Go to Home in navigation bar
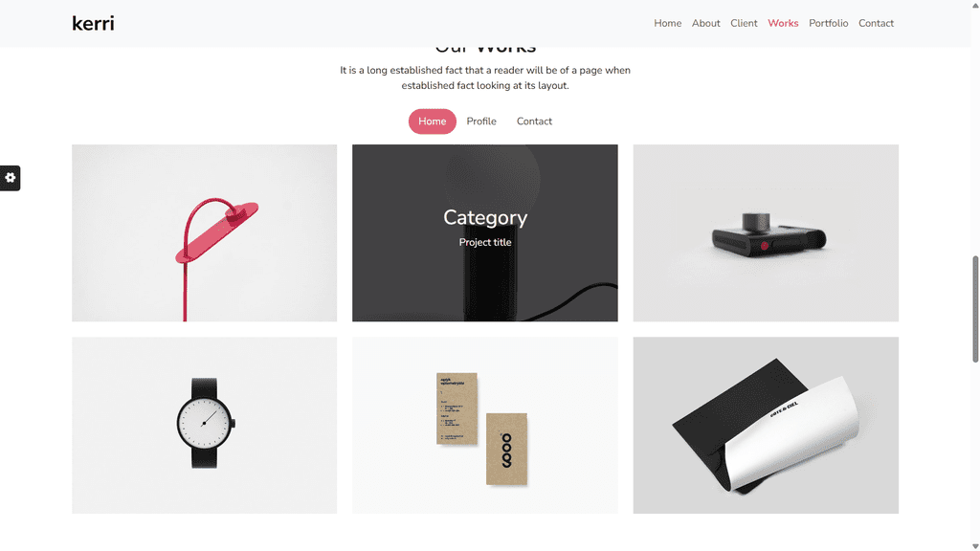The width and height of the screenshot is (980, 551). [667, 23]
